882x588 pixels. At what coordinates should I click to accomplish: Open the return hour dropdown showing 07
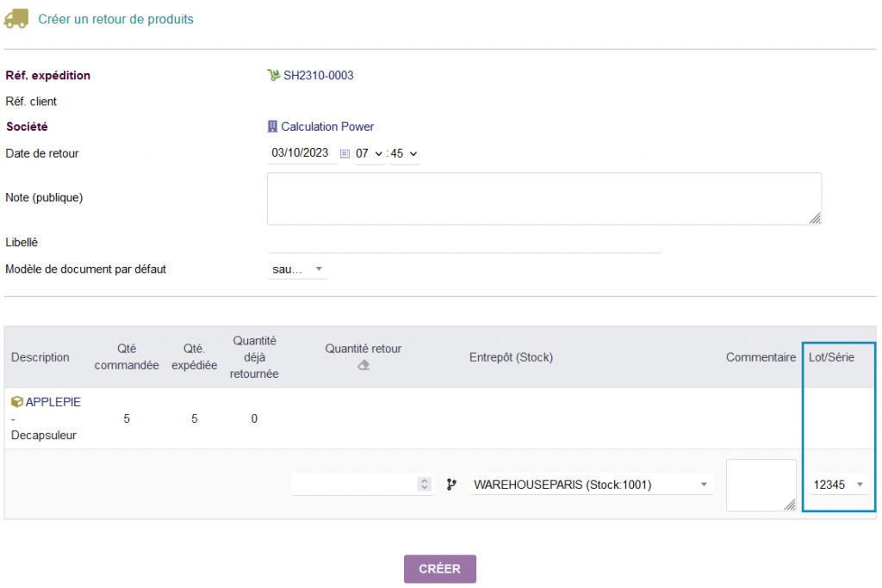[x=369, y=154]
